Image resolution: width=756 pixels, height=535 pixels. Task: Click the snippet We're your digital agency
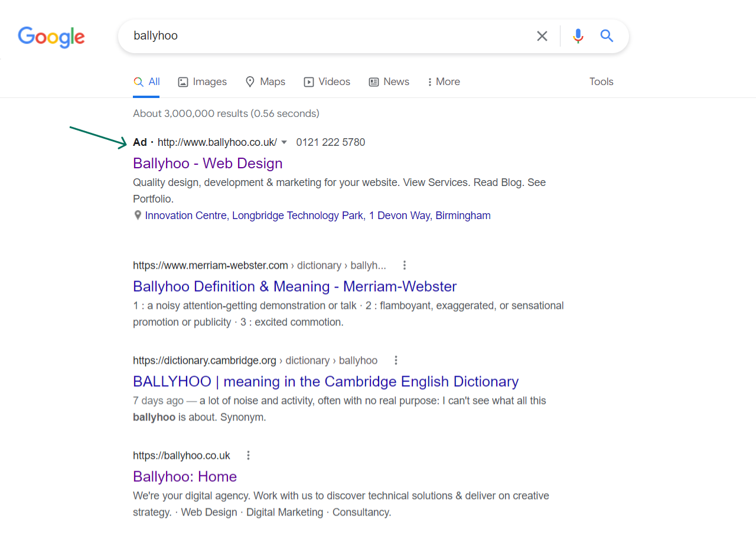341,504
